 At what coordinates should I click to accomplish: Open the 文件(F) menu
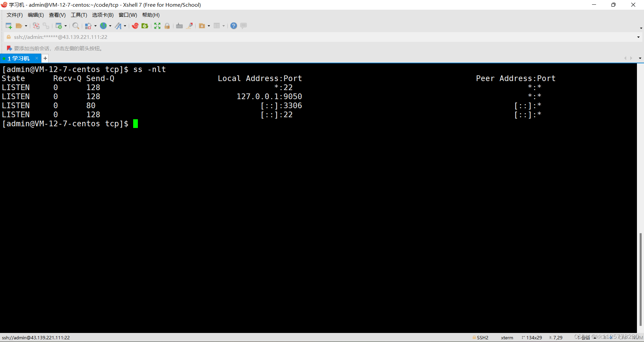click(x=15, y=15)
